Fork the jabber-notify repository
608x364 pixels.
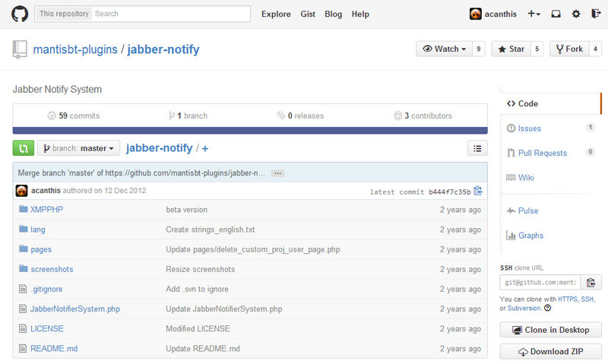(x=569, y=49)
